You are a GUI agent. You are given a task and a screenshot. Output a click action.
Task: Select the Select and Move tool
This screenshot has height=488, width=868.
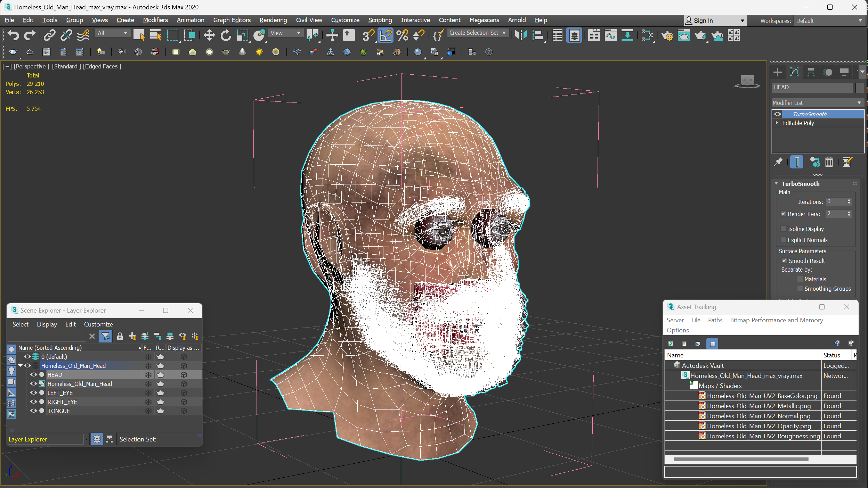(x=209, y=35)
